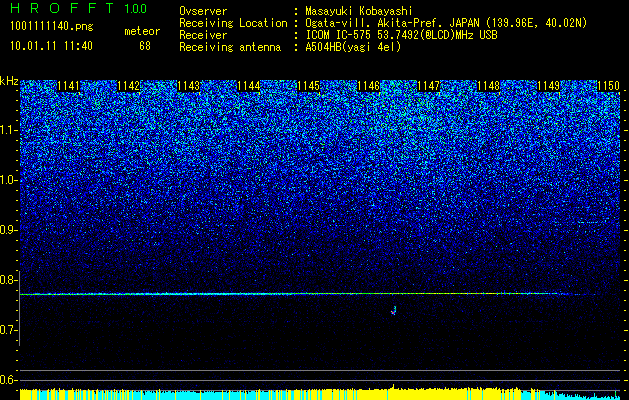
Task: Click the 0.9 frequency axis label
Action: click(9, 230)
